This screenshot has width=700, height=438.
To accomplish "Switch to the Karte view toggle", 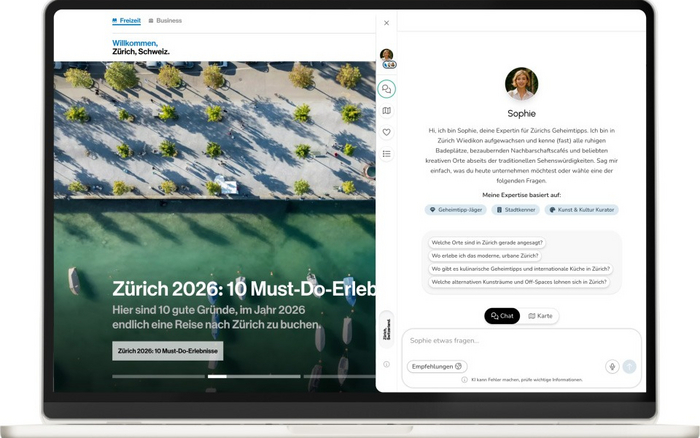I will (541, 316).
